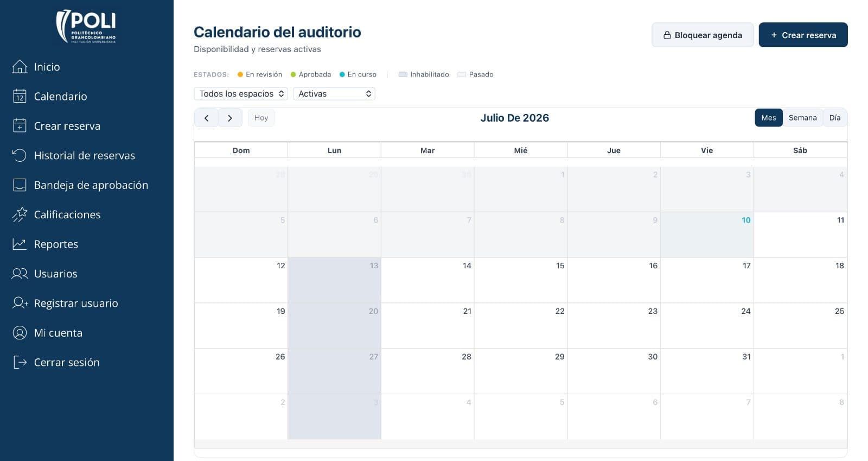
Task: Click the Dom column header
Action: 241,150
